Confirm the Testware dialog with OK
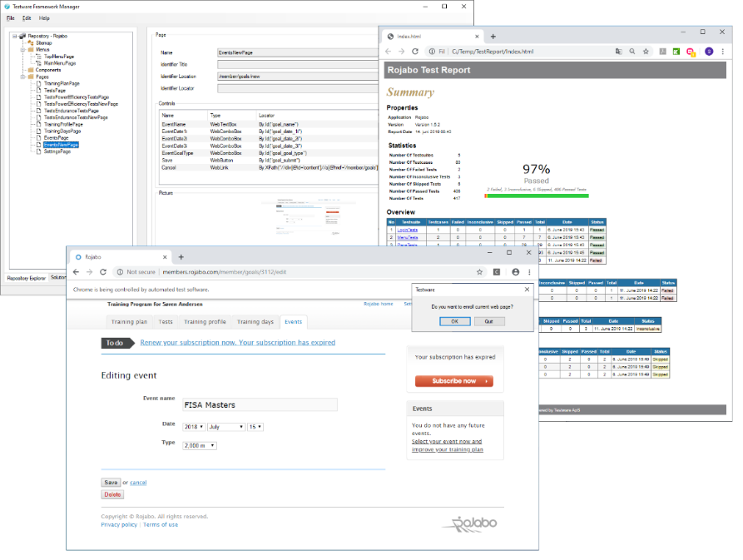Viewport: 743px width, 560px height. point(454,321)
